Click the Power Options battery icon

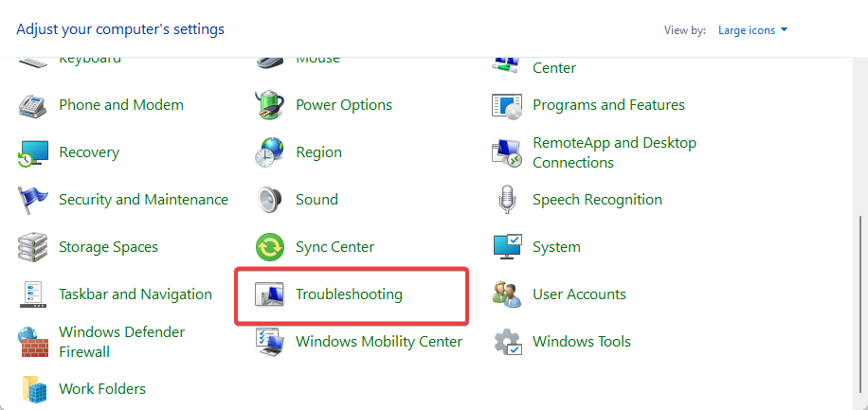pyautogui.click(x=269, y=105)
